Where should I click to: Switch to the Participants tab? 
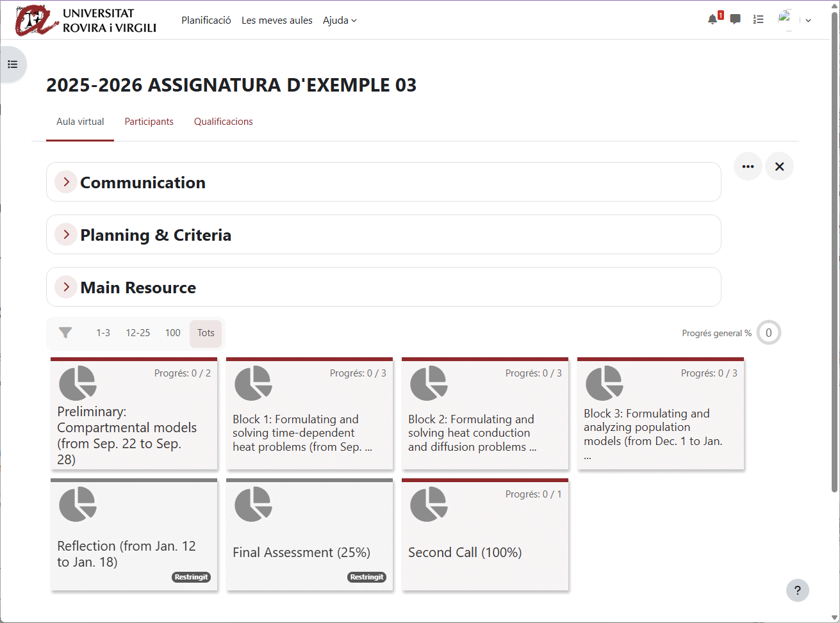click(149, 122)
